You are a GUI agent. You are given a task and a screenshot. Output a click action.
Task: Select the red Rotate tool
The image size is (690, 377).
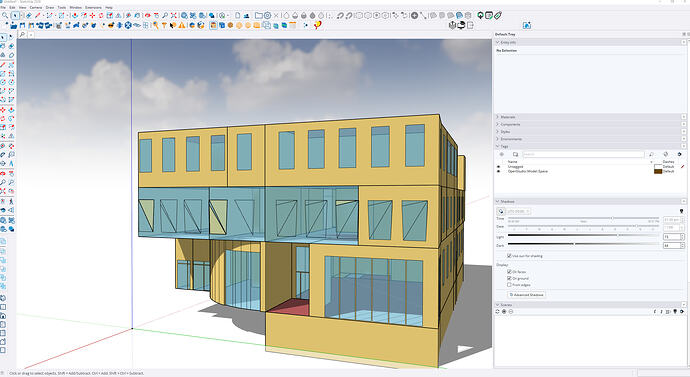pyautogui.click(x=101, y=15)
